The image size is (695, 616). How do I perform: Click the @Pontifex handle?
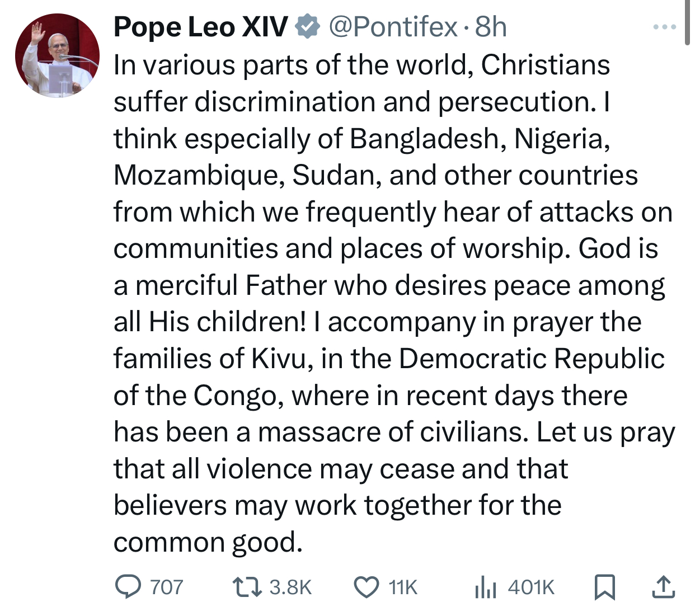(x=393, y=27)
